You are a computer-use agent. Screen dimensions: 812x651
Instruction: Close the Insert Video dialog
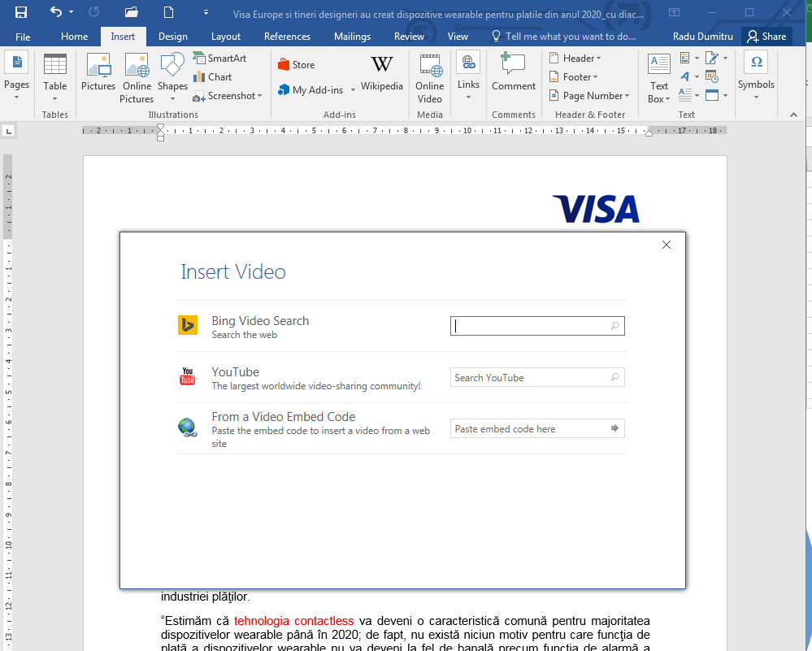coord(667,245)
